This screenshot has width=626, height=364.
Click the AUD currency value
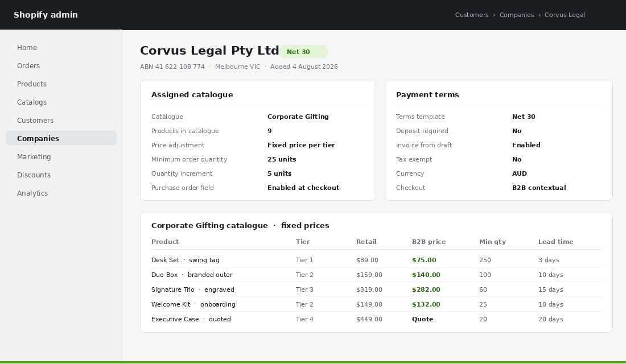tap(520, 173)
